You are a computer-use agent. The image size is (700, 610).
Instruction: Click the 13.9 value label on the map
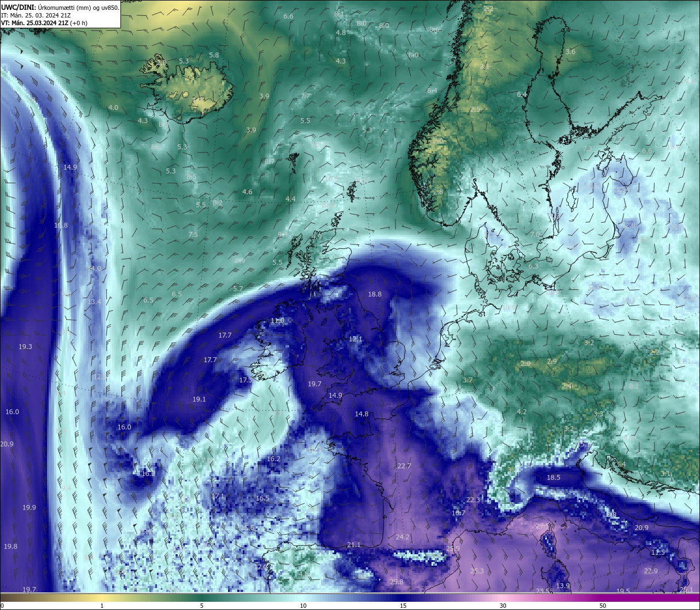pyautogui.click(x=563, y=585)
